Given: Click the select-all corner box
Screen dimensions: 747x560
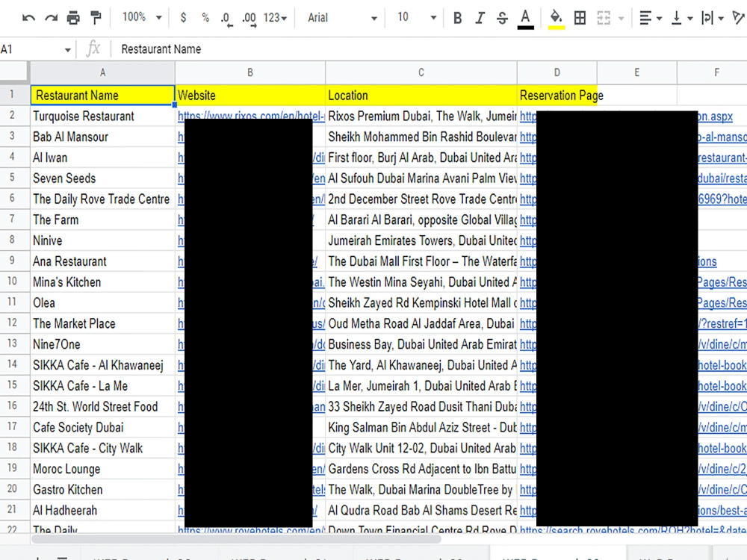Looking at the screenshot, I should click(13, 72).
